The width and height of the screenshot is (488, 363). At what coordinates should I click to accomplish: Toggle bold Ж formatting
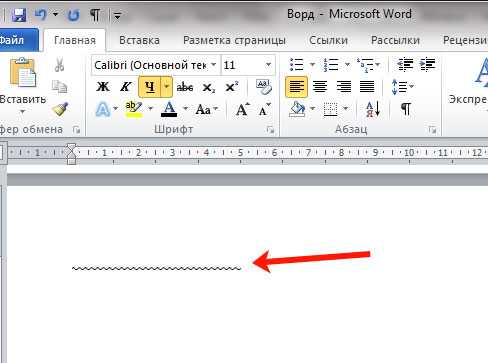(103, 87)
